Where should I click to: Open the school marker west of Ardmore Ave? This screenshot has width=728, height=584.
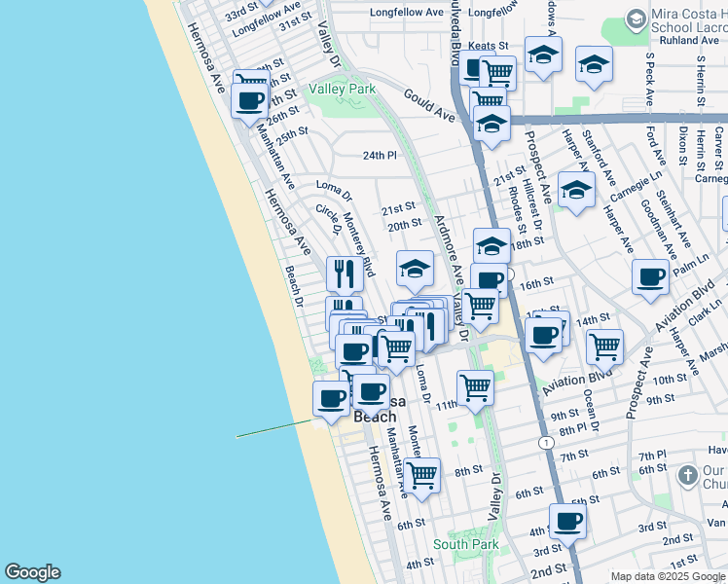click(x=415, y=269)
